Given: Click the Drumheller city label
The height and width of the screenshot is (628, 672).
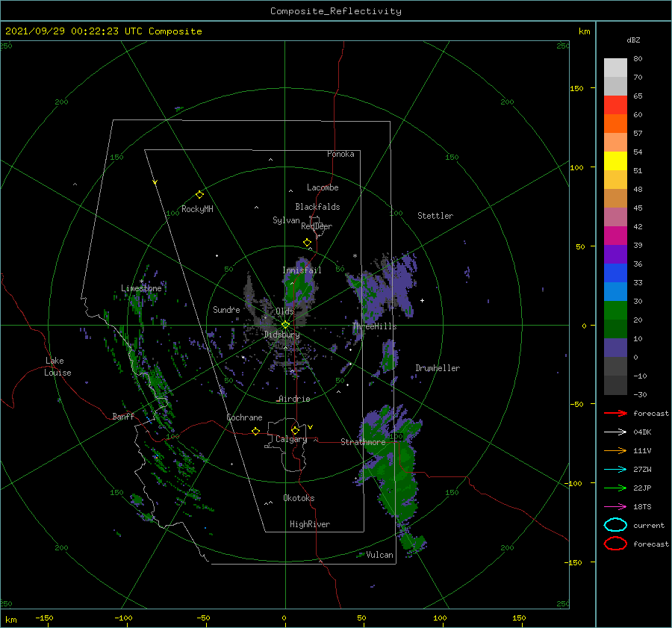Looking at the screenshot, I should pos(438,368).
